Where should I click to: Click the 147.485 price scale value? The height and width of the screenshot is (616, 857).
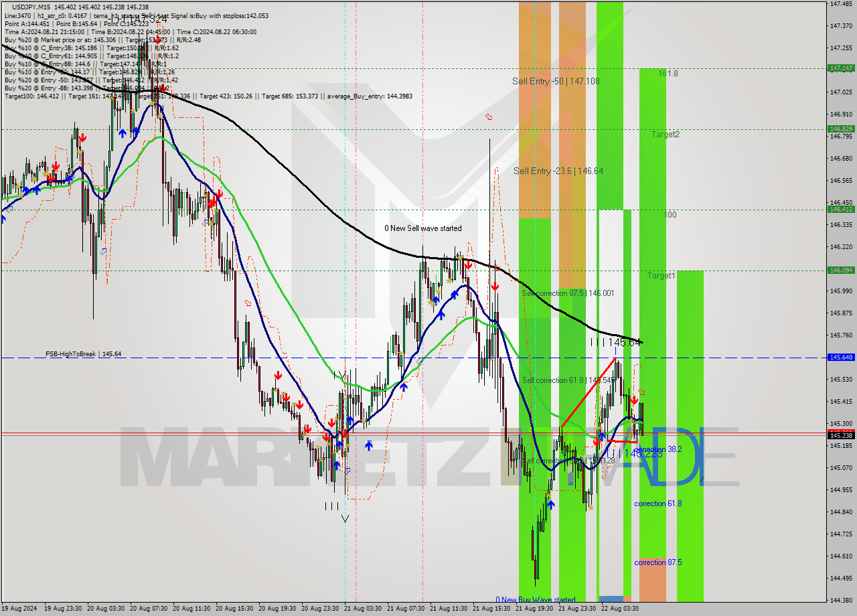(x=841, y=4)
